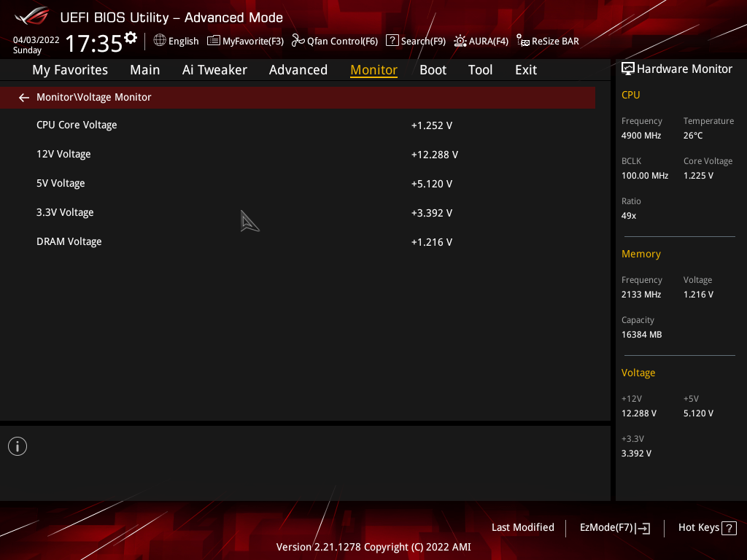The image size is (747, 560).
Task: Click the +1.216 V DRAM value
Action: 432,242
